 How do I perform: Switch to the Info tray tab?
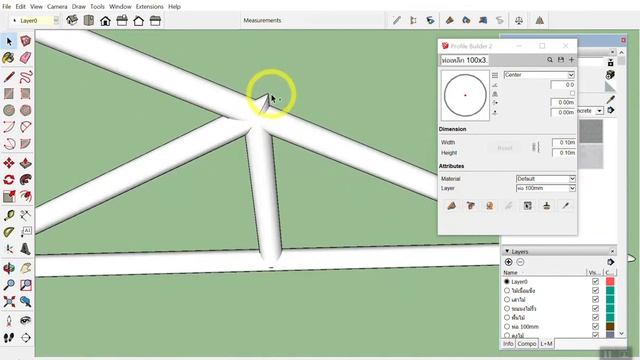(x=508, y=344)
